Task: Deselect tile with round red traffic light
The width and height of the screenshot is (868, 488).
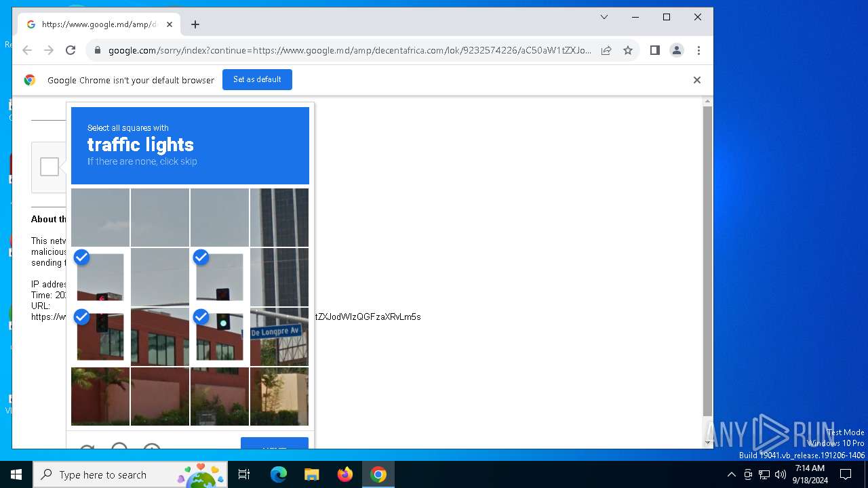Action: [x=220, y=277]
